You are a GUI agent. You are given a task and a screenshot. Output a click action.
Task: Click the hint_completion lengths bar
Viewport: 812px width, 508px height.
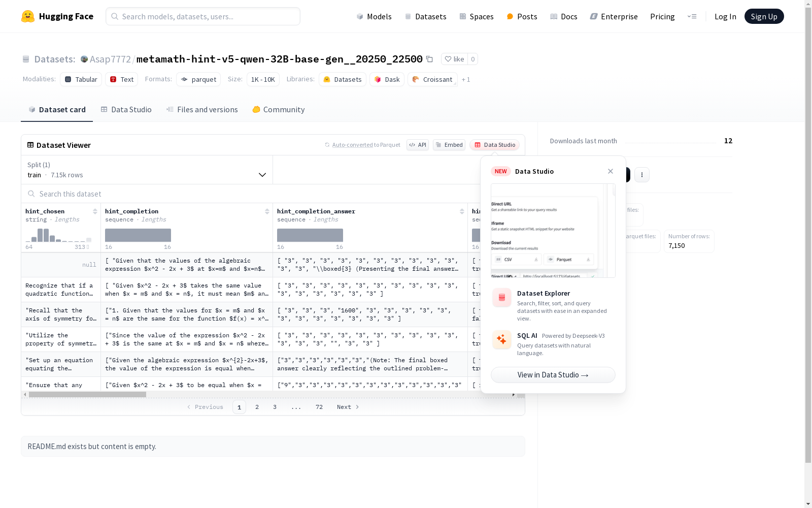(138, 235)
